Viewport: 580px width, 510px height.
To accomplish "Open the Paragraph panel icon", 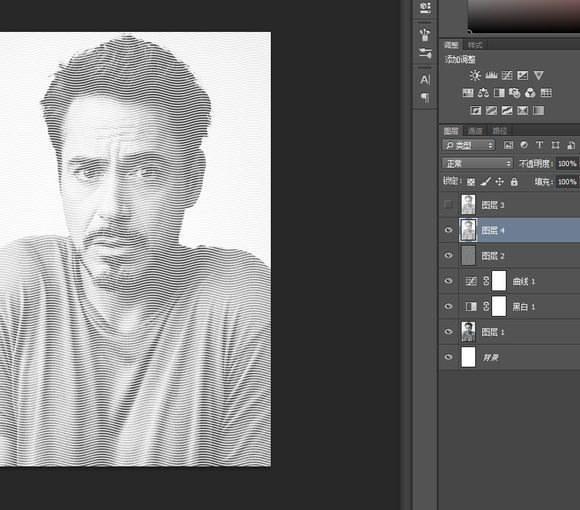I will click(425, 98).
